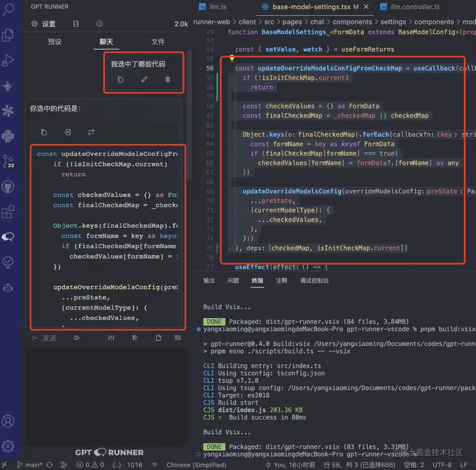Switch to the 文件 tab
The width and height of the screenshot is (476, 470).
click(x=158, y=42)
